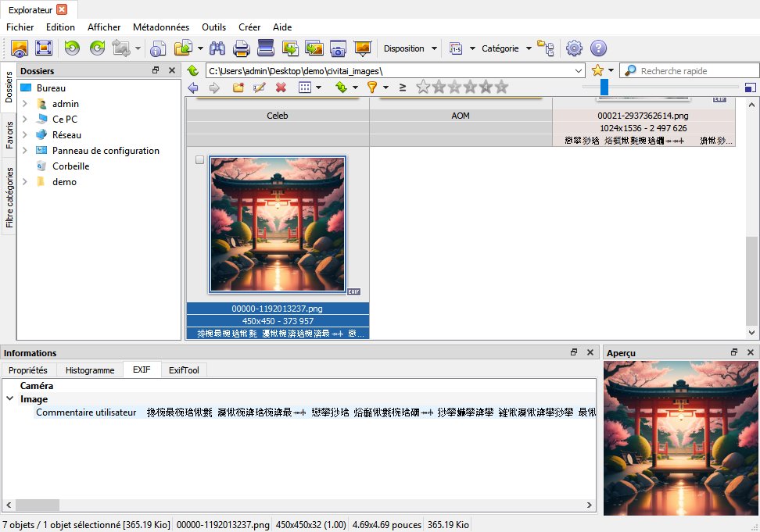The image size is (760, 532).
Task: Toggle fullscreen view toolbar icon
Action: tap(44, 48)
